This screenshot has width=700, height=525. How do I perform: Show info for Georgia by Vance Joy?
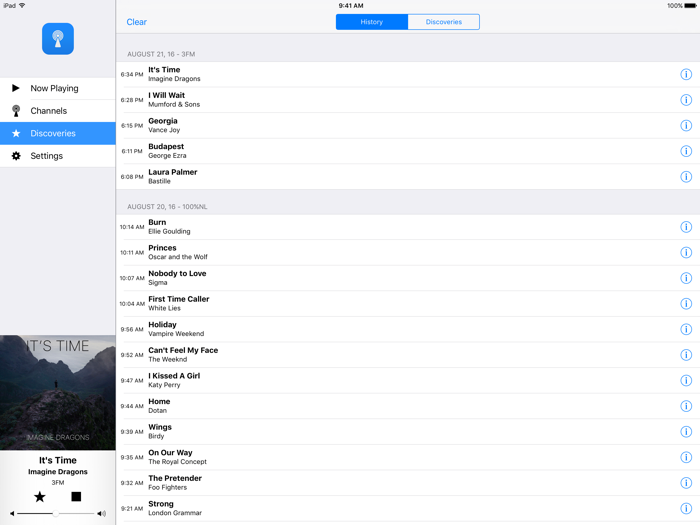pos(686,125)
